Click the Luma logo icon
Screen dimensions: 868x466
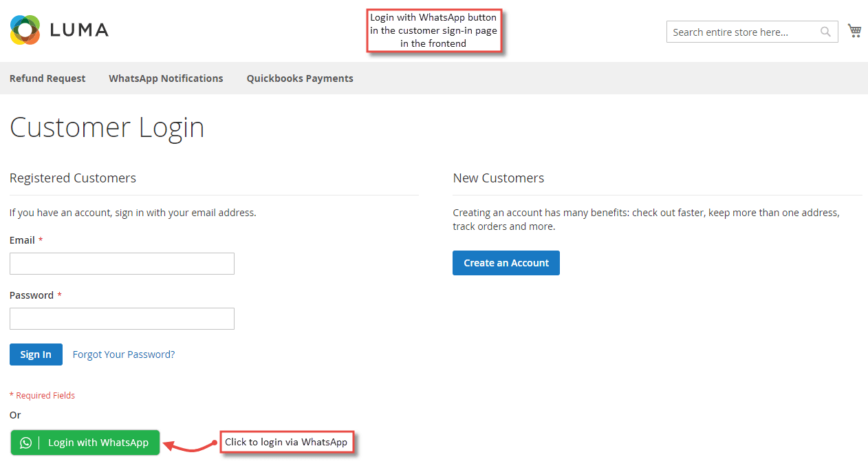25,30
